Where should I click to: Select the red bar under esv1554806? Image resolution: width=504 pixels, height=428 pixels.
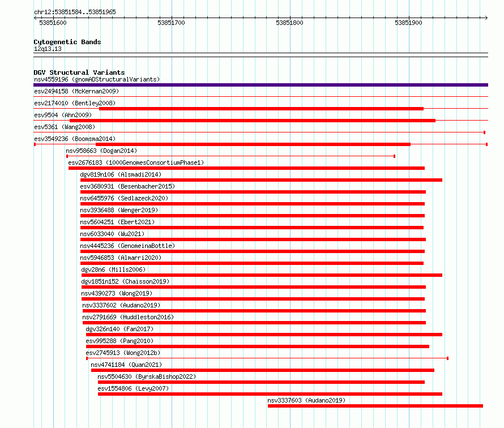tap(270, 394)
